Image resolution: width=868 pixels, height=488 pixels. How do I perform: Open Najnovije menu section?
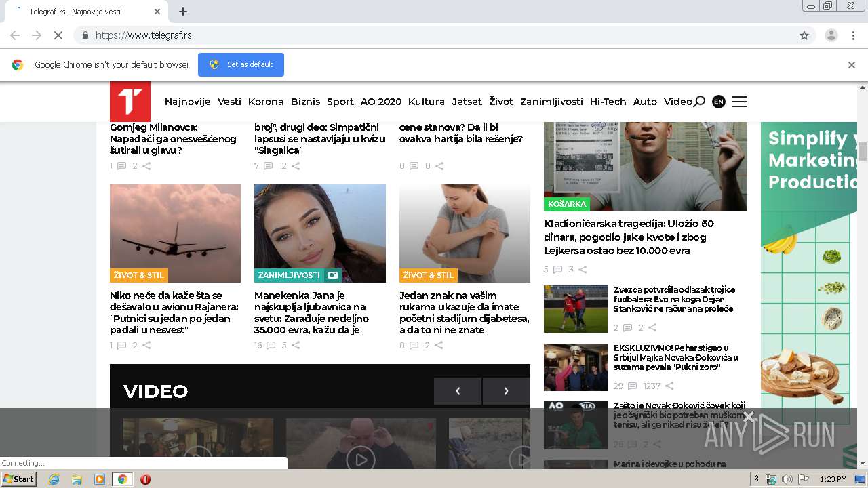pyautogui.click(x=187, y=102)
